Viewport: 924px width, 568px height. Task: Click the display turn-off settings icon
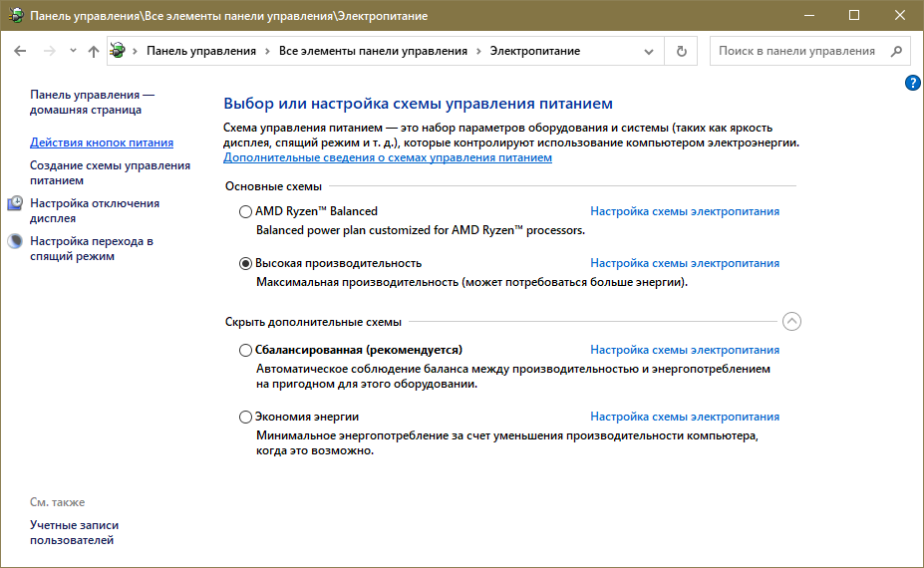pyautogui.click(x=15, y=203)
